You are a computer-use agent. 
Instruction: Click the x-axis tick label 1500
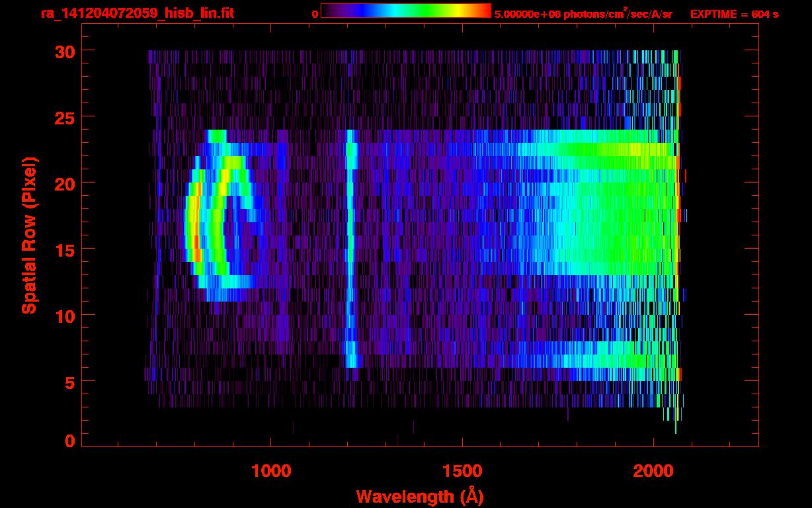[x=462, y=471]
